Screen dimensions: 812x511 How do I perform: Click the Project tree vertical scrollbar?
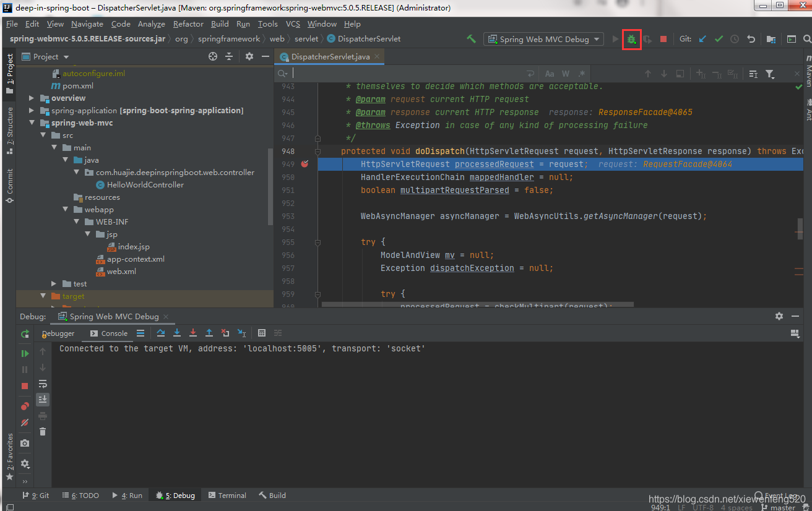270,186
